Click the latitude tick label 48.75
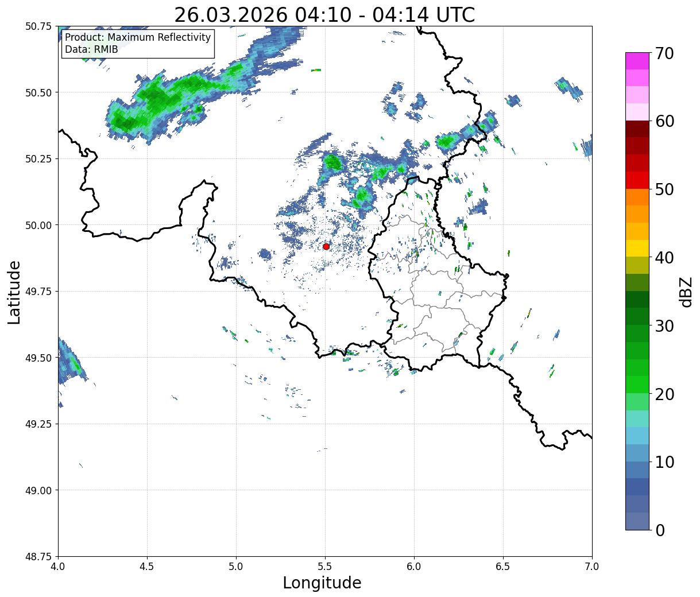 point(38,557)
